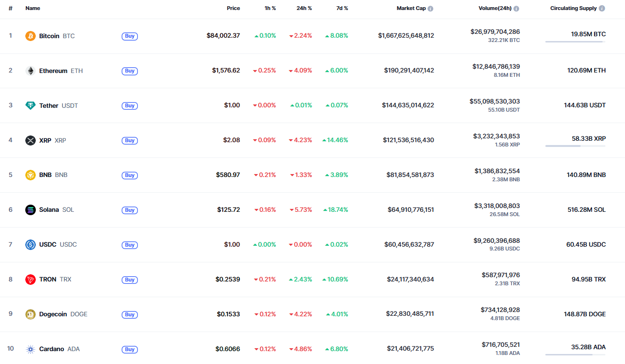Open the XRP name link

click(x=45, y=141)
